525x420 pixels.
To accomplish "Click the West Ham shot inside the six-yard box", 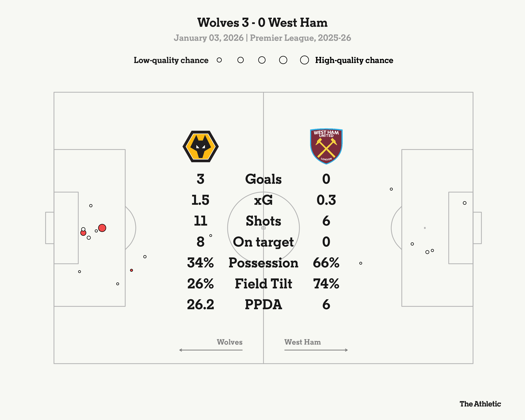I will [465, 203].
